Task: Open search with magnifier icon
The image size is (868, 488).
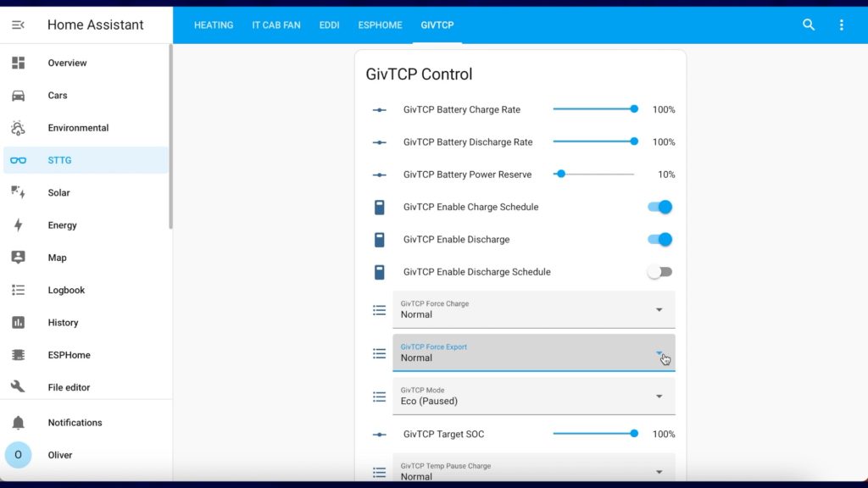Action: tap(809, 25)
